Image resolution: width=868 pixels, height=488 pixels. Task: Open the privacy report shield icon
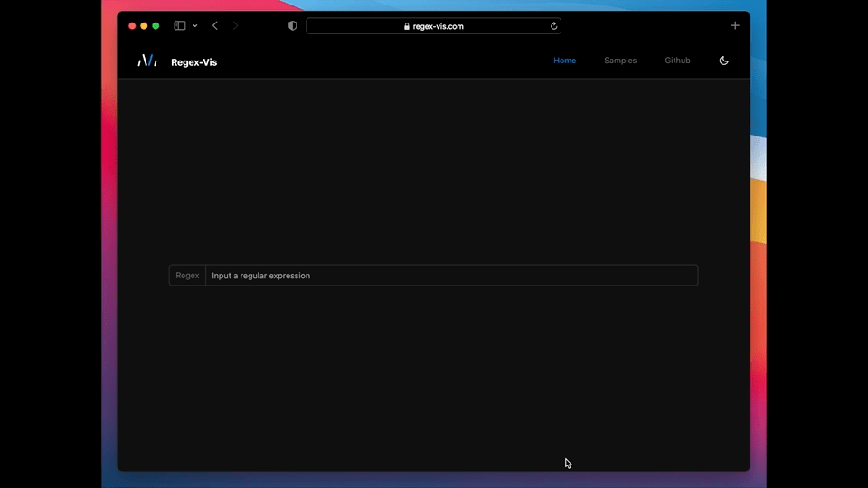click(293, 25)
